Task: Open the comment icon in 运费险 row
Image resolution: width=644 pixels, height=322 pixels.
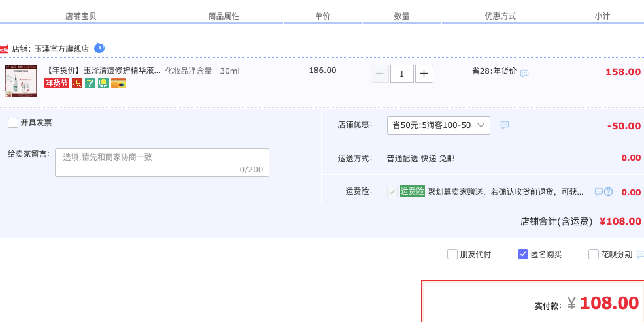Action: pyautogui.click(x=599, y=192)
